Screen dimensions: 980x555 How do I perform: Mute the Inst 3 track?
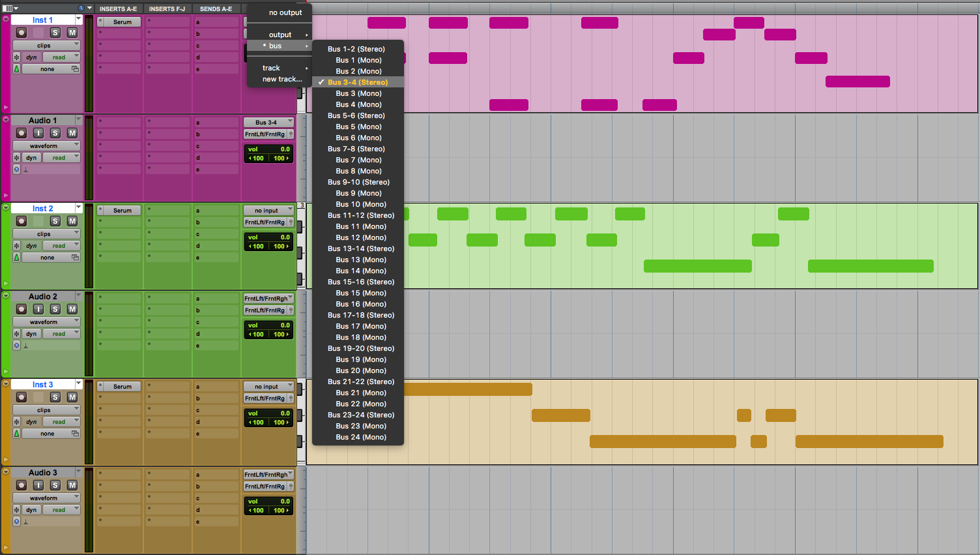(72, 397)
